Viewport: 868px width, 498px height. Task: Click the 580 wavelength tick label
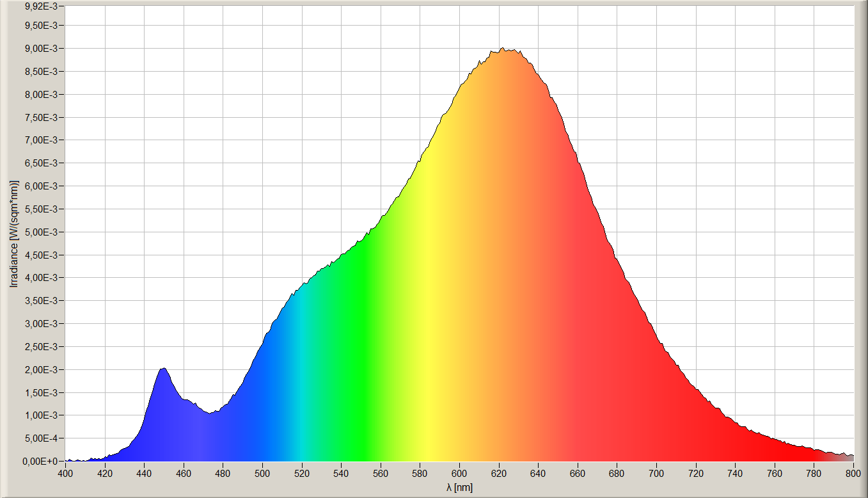pyautogui.click(x=420, y=474)
